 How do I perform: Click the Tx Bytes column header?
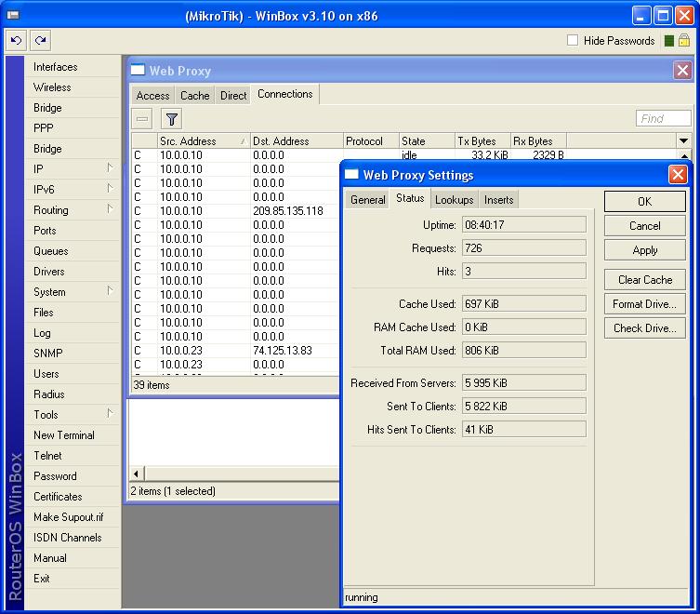pos(482,140)
